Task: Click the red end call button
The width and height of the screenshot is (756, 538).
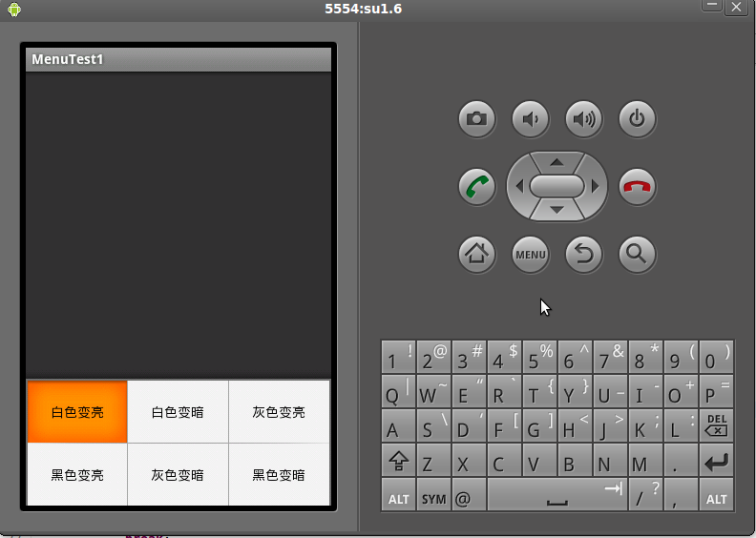Action: (638, 186)
